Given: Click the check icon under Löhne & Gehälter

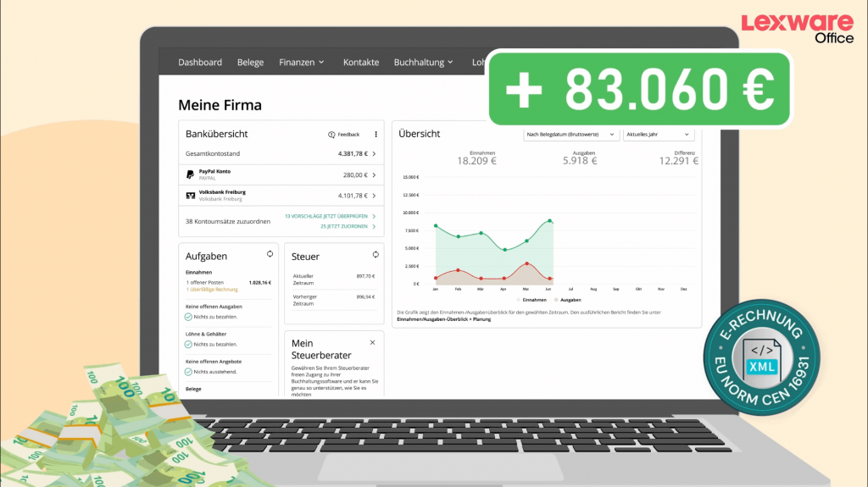Looking at the screenshot, I should tap(188, 344).
